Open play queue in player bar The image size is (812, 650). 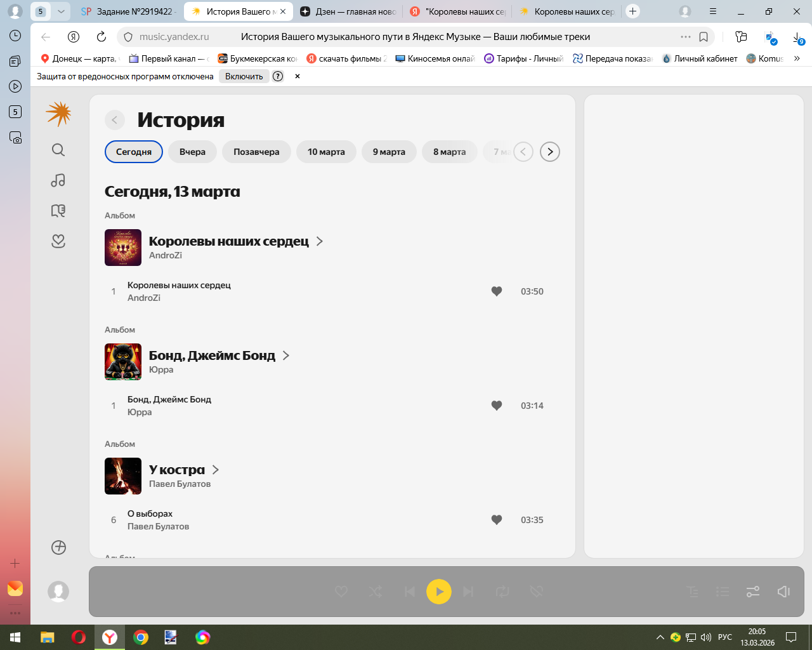723,592
